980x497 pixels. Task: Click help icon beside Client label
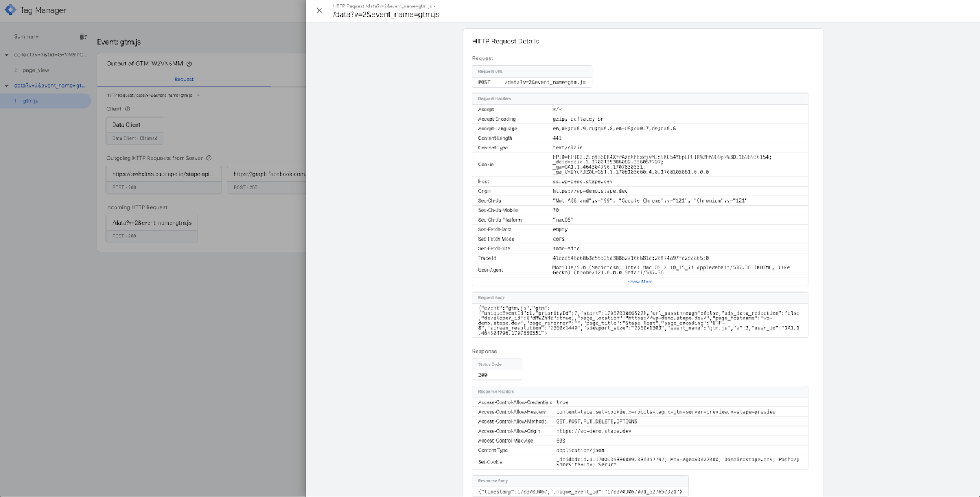[x=127, y=109]
